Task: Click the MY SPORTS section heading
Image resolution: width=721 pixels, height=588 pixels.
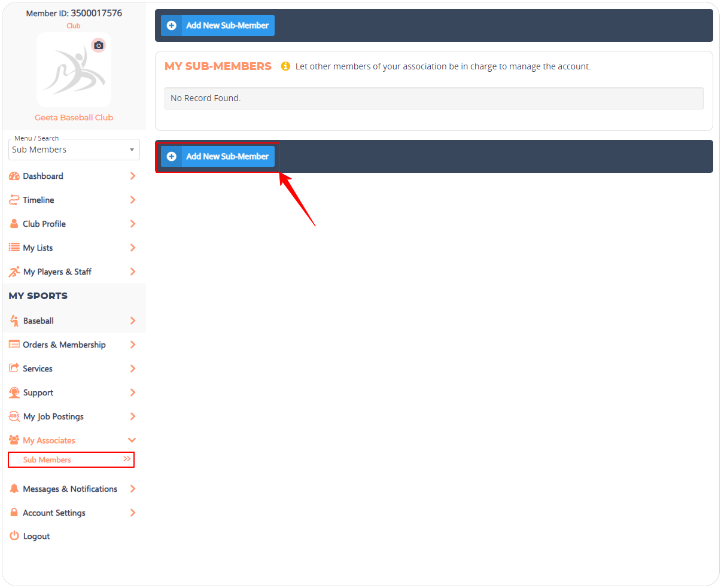Action: tap(38, 295)
